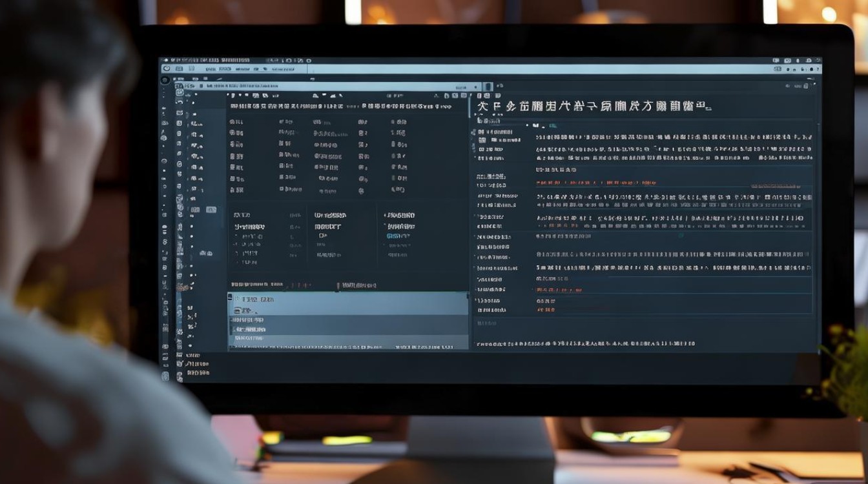The width and height of the screenshot is (868, 484).
Task: Toggle the checkbox beside the first table row
Action: tap(231, 121)
